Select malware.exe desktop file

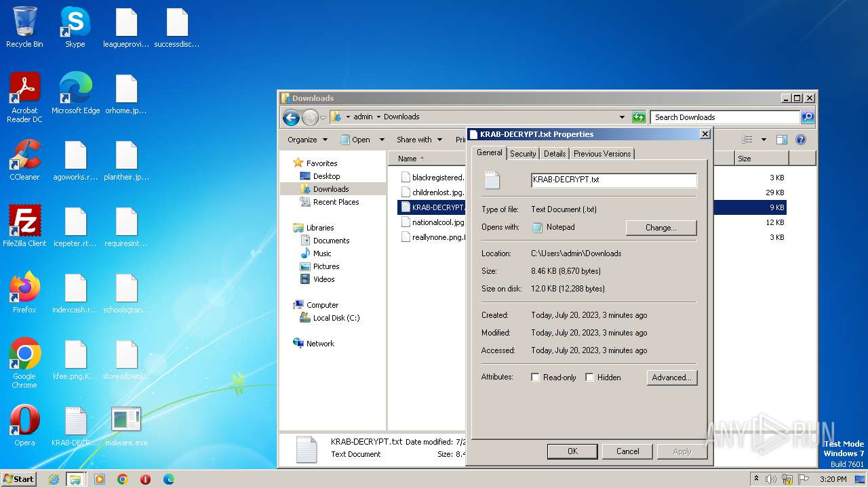(126, 426)
